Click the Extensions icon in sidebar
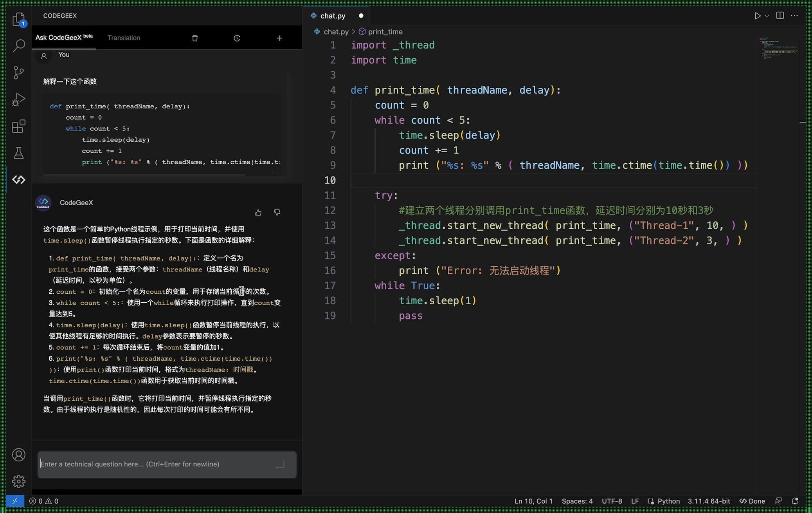 [18, 126]
